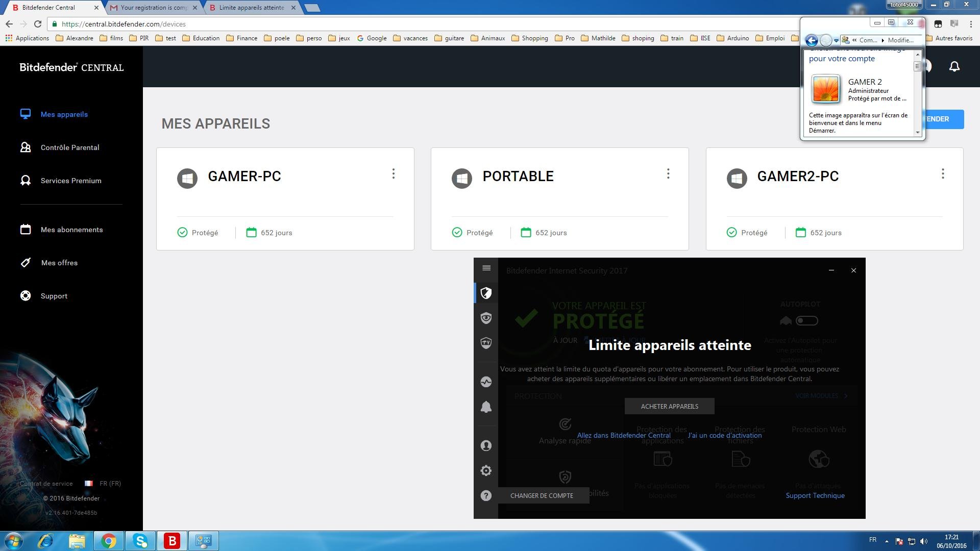
Task: Switch to the Limite appareils atteinte tab
Action: coord(252,8)
